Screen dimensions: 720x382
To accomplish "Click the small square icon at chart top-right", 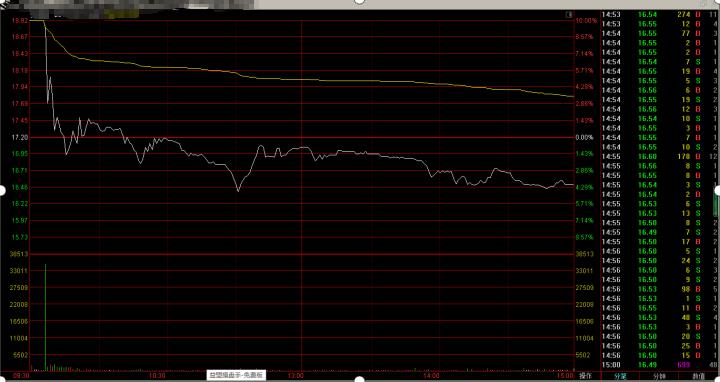I will point(569,15).
